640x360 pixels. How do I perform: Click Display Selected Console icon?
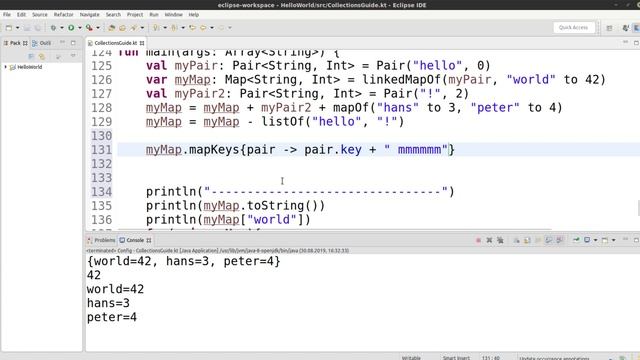587,240
